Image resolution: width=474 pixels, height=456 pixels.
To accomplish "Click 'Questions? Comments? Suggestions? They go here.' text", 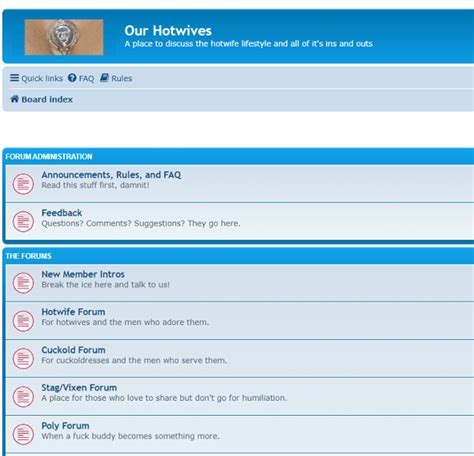I will coord(141,223).
